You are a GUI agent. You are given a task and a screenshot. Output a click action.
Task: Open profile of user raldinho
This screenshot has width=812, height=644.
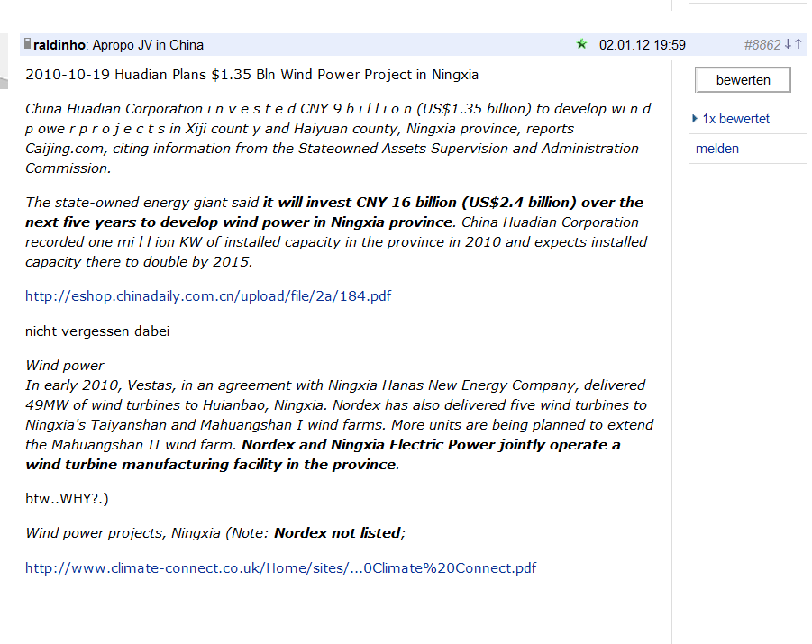click(x=59, y=45)
